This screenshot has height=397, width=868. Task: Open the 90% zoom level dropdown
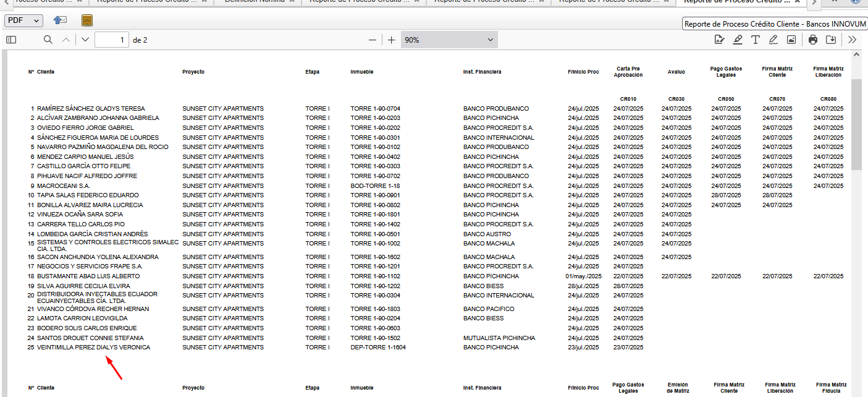pos(449,40)
